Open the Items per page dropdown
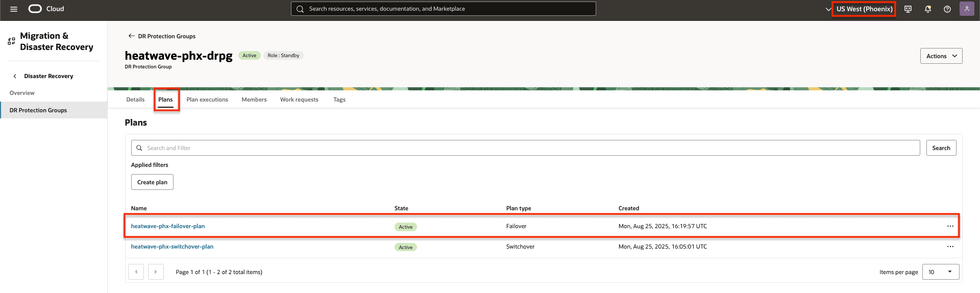The height and width of the screenshot is (293, 980). pos(941,272)
